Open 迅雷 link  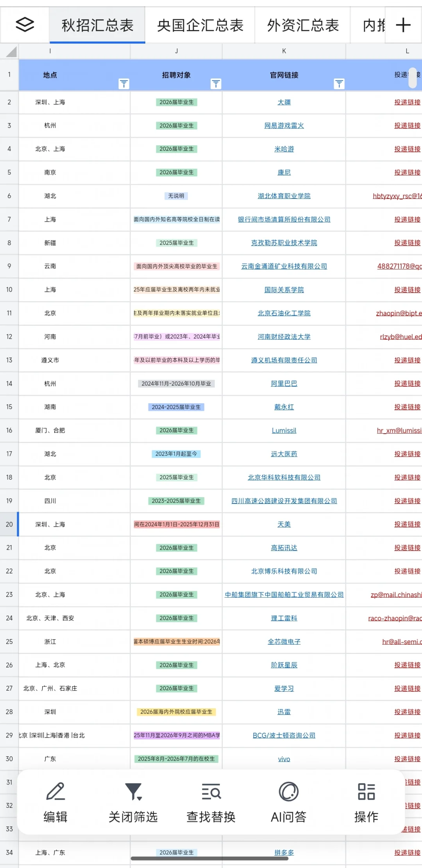click(284, 712)
